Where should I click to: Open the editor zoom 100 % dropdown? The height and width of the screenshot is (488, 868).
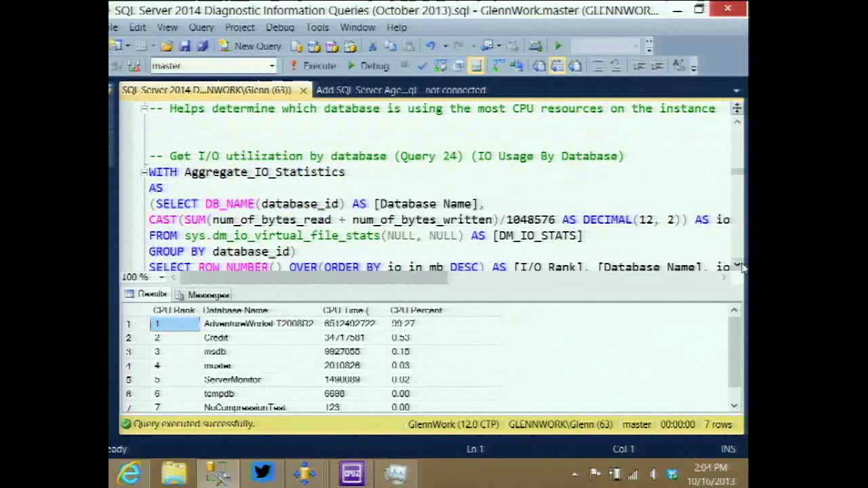pyautogui.click(x=161, y=277)
